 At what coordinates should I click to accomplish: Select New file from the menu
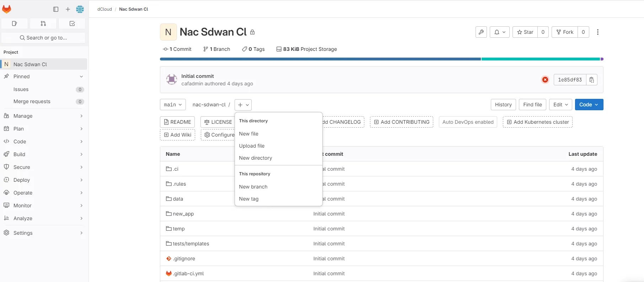[249, 134]
